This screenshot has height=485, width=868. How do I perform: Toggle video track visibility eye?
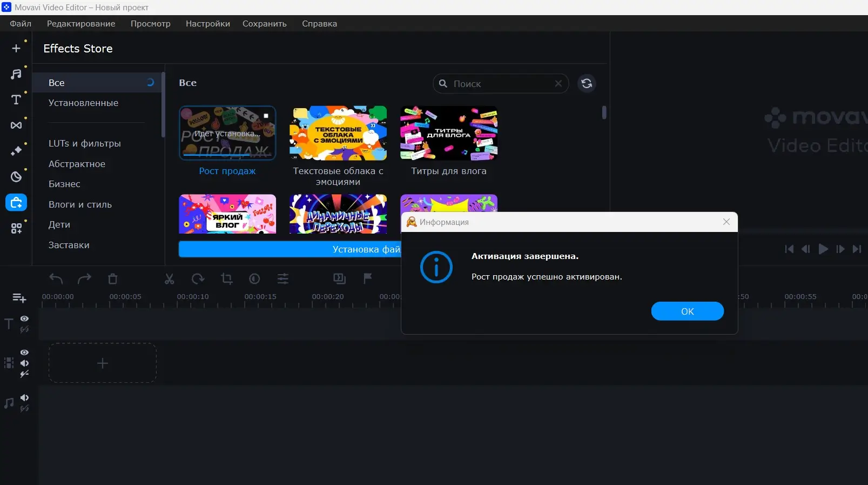pyautogui.click(x=24, y=352)
